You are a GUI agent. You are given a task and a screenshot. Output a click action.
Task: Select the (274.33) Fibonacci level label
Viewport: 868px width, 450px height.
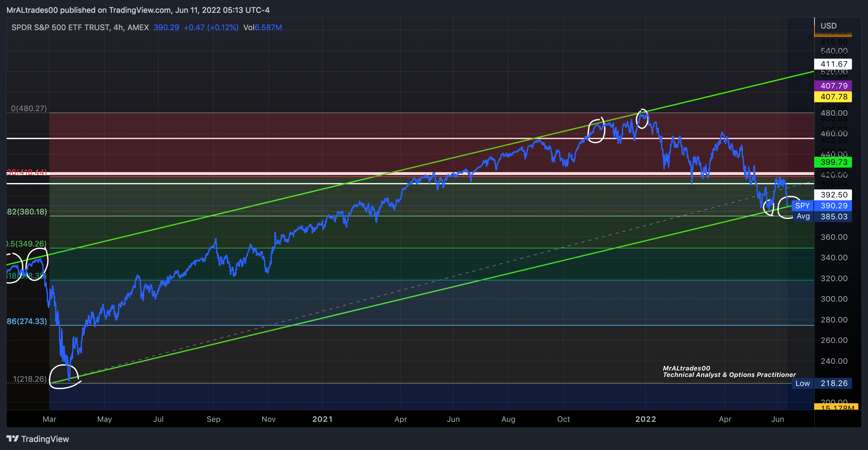tap(27, 321)
